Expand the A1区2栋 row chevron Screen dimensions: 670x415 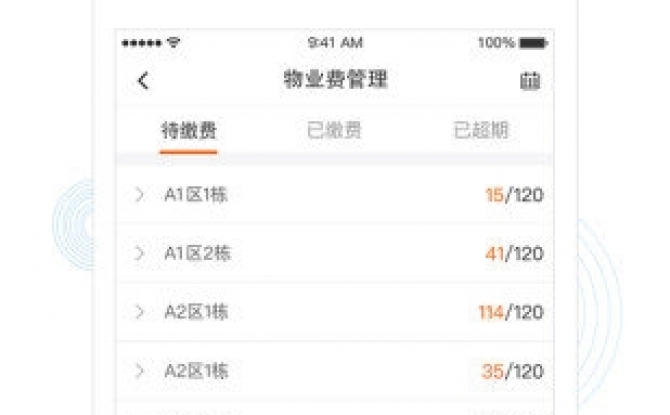tap(139, 253)
